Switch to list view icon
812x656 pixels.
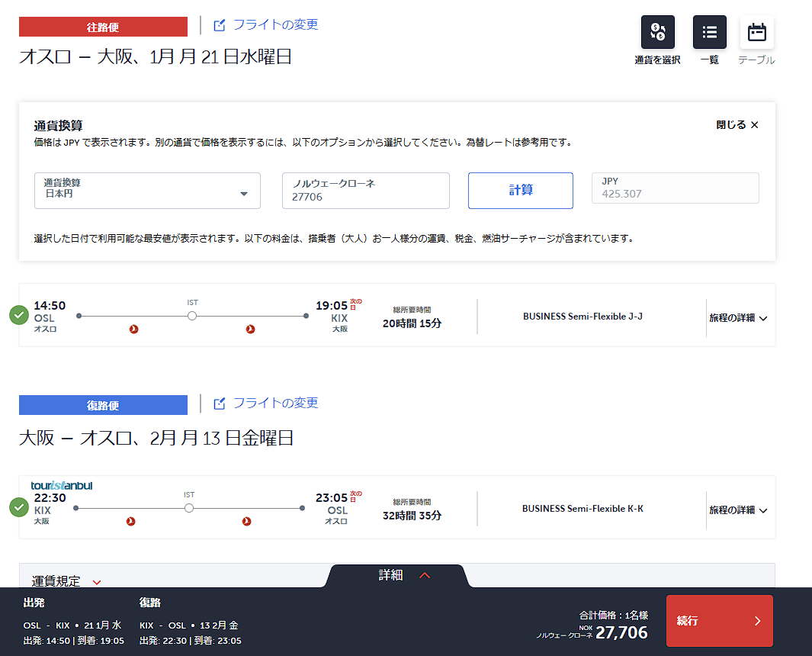[x=709, y=32]
